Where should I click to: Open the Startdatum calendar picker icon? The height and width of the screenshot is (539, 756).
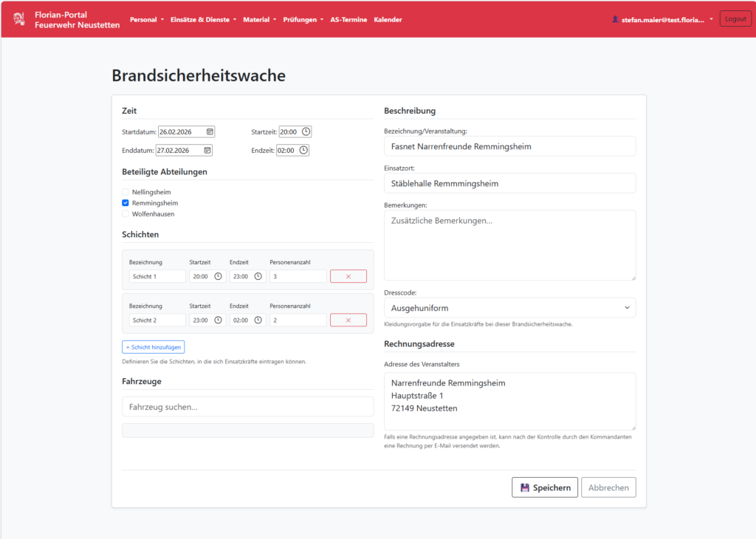210,132
